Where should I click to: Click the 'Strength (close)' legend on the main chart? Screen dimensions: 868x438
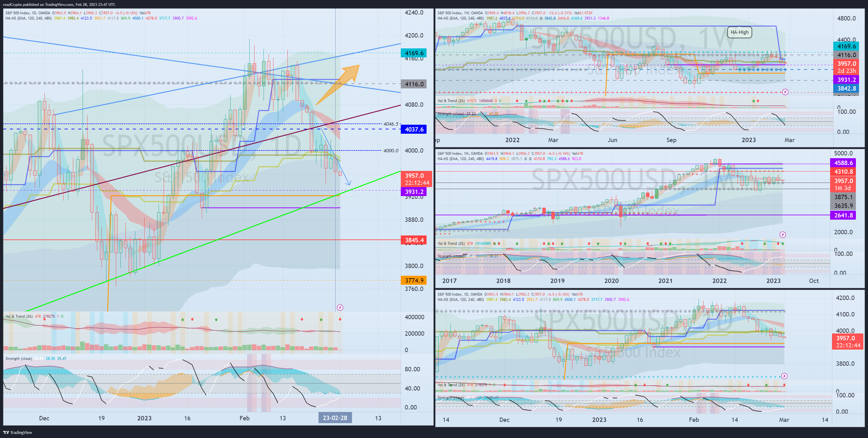19,358
